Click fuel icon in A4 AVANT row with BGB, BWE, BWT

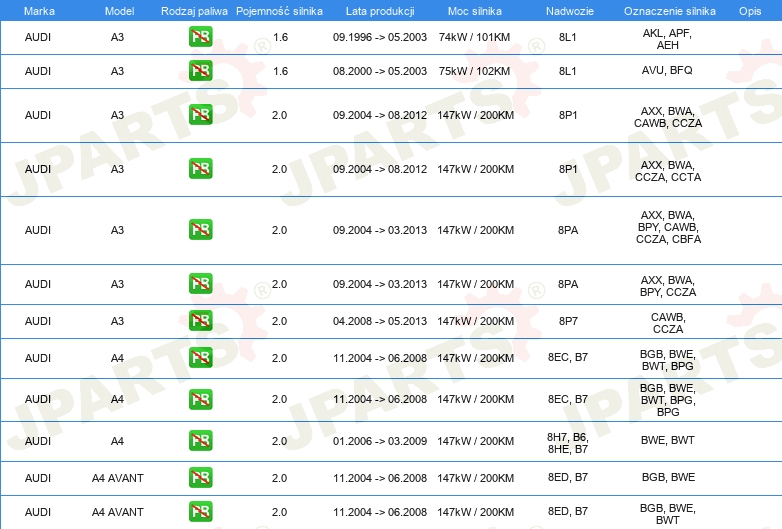pyautogui.click(x=200, y=512)
